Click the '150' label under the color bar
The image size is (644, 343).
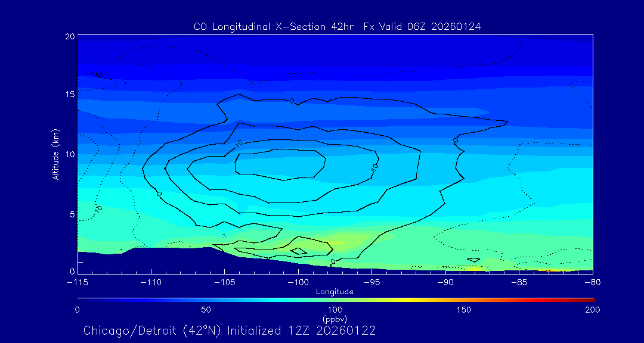click(463, 310)
